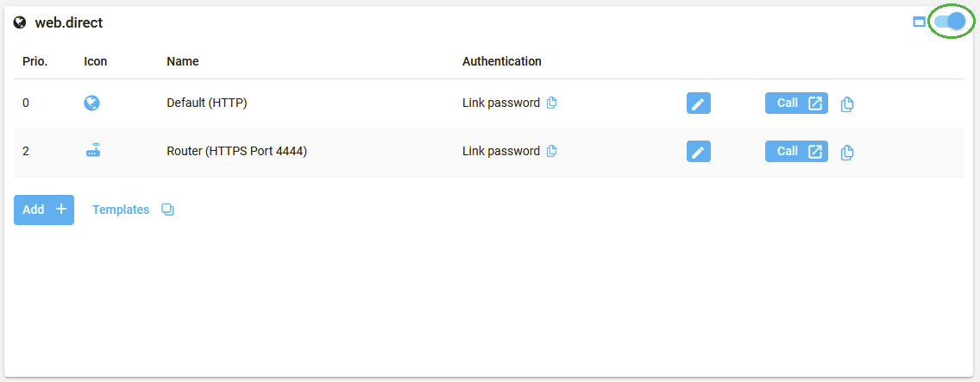The height and width of the screenshot is (382, 980).
Task: Edit the Router (HTTPS Port 4444) entry
Action: point(698,152)
